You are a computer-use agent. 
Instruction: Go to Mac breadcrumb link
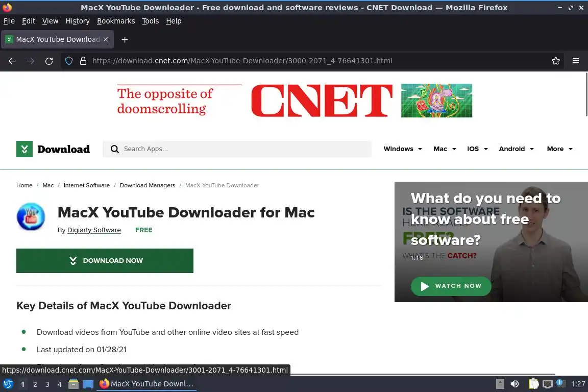pos(48,185)
